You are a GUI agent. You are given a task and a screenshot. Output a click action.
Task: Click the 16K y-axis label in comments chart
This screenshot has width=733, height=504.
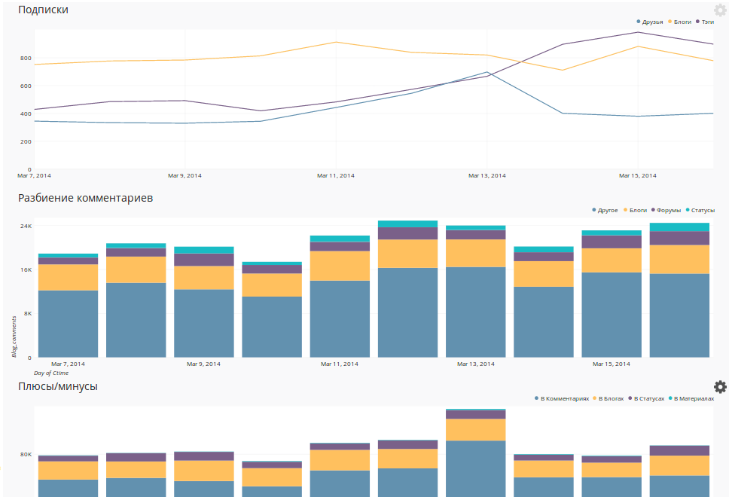pyautogui.click(x=26, y=270)
